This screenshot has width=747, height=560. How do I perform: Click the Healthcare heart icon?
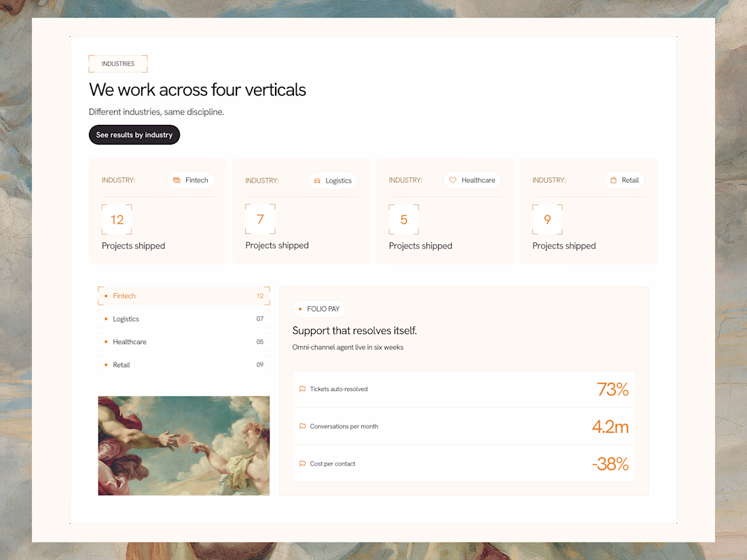(x=452, y=180)
